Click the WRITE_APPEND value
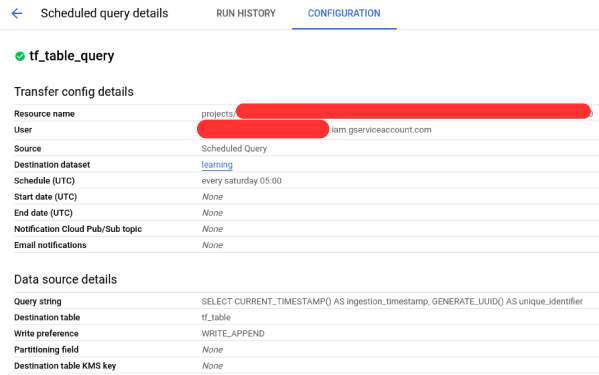Screen dimensions: 599x375 [233, 333]
